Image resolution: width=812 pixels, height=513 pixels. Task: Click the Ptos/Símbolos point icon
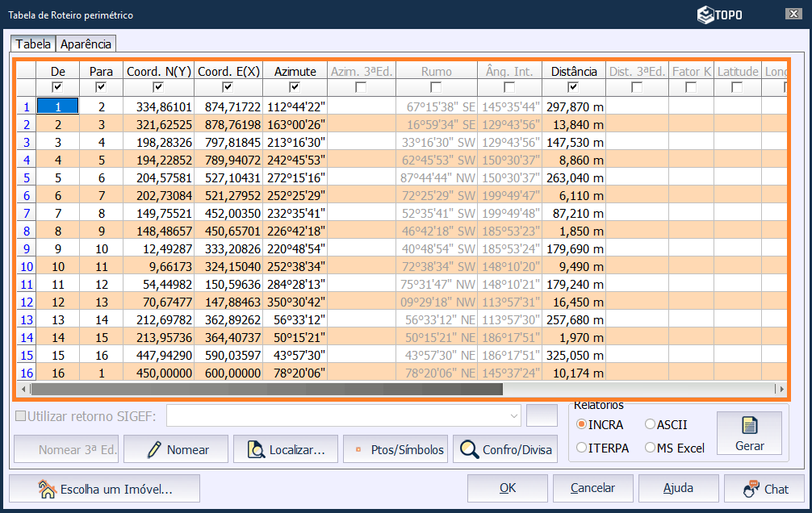357,450
